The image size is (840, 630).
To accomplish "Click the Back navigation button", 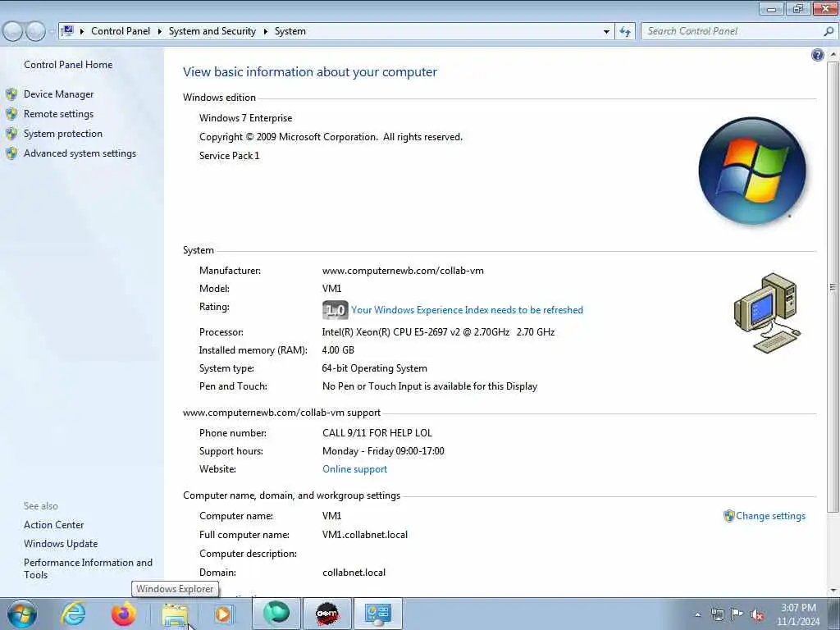I will coord(12,31).
